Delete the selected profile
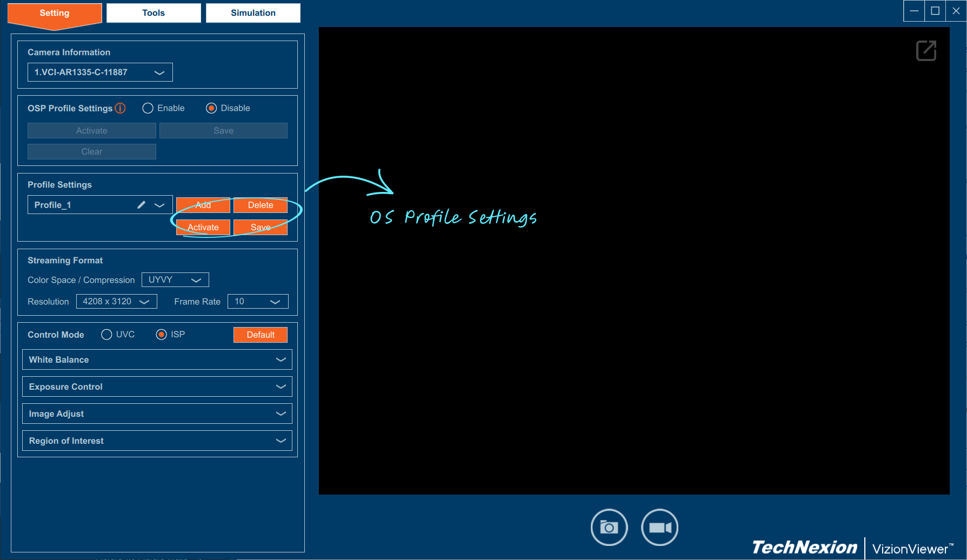The image size is (967, 560). (261, 205)
